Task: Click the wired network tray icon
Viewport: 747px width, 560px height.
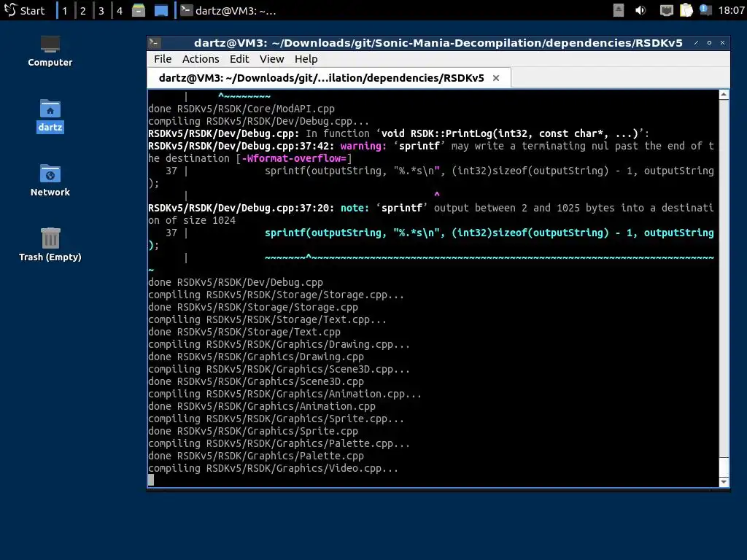Action: pyautogui.click(x=666, y=10)
